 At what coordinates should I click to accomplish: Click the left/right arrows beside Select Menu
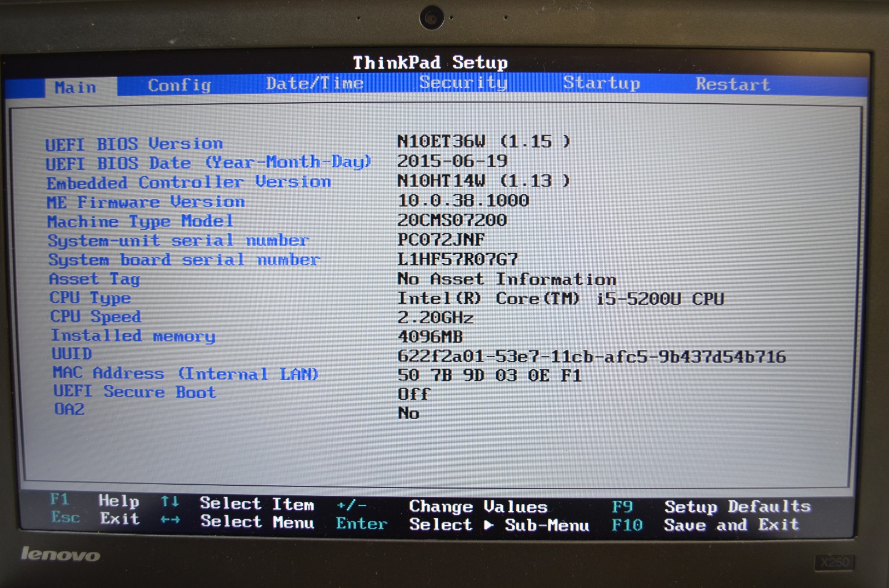[x=170, y=520]
